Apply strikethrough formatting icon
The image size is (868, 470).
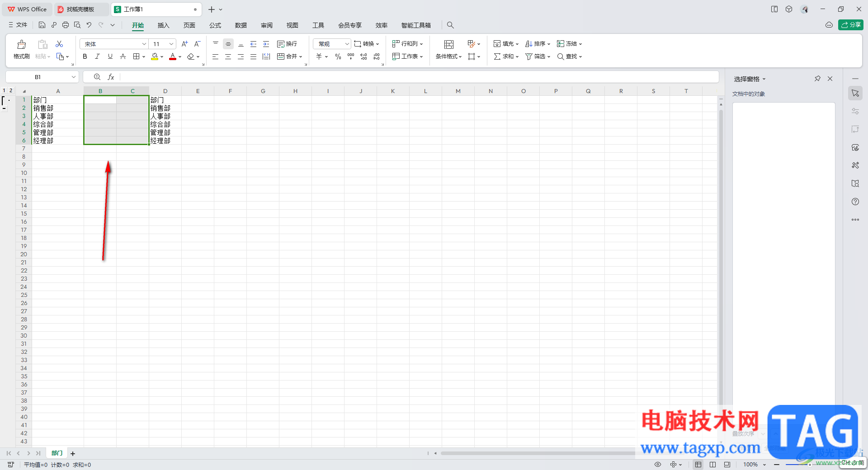point(123,56)
